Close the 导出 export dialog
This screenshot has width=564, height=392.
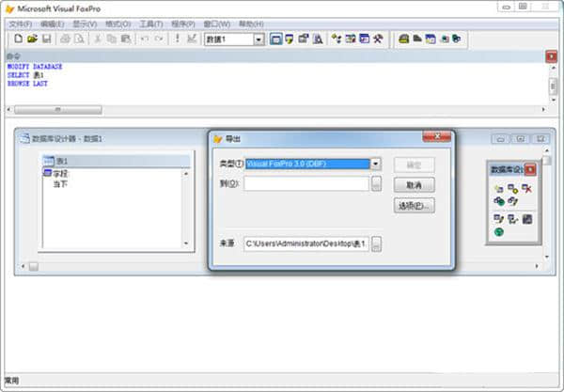pyautogui.click(x=437, y=136)
